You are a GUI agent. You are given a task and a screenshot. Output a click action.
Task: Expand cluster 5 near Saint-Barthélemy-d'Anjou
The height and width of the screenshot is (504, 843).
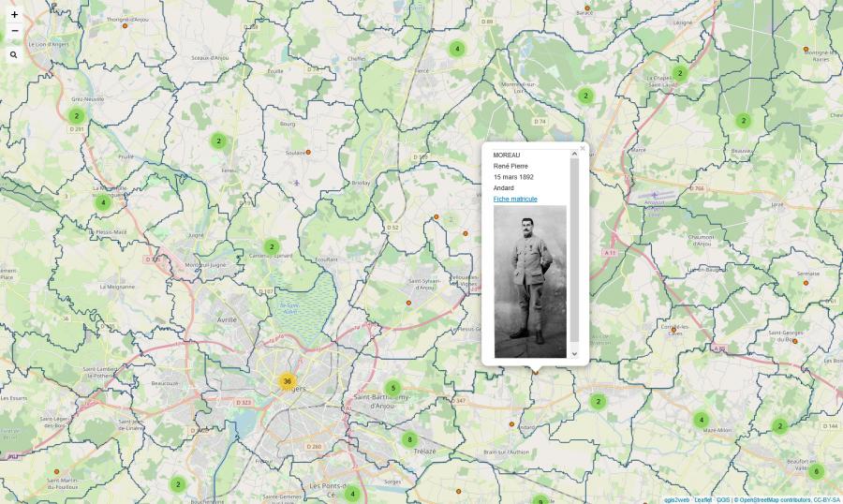point(393,388)
